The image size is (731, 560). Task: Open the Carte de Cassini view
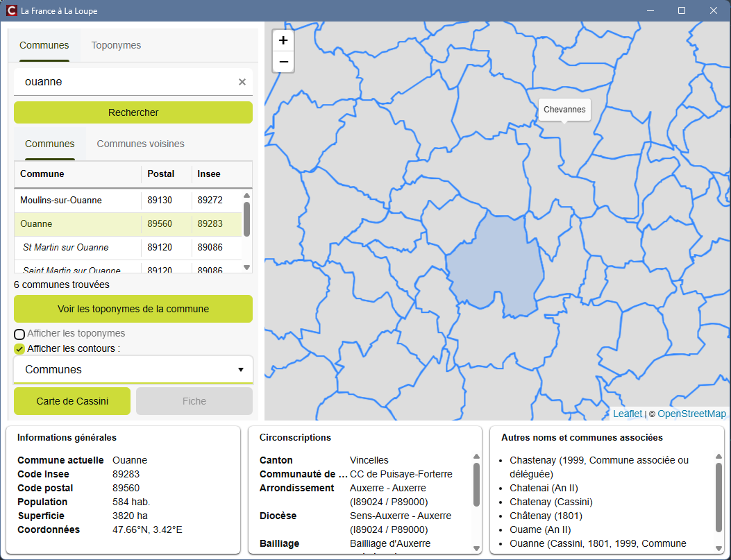click(72, 401)
